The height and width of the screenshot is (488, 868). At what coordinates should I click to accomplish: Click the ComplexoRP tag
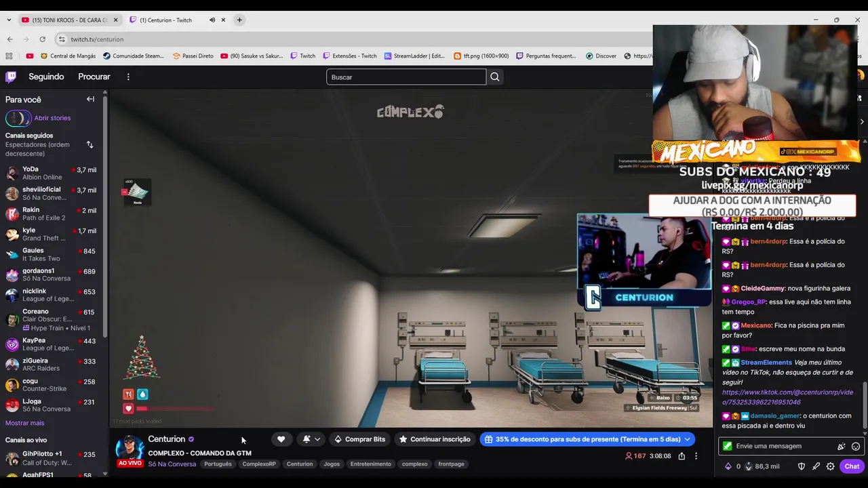pos(259,464)
